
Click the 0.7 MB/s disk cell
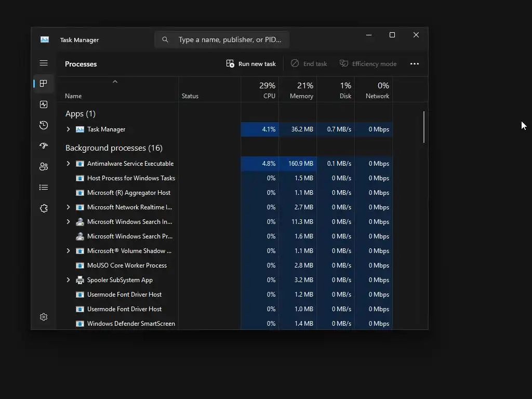(336, 129)
